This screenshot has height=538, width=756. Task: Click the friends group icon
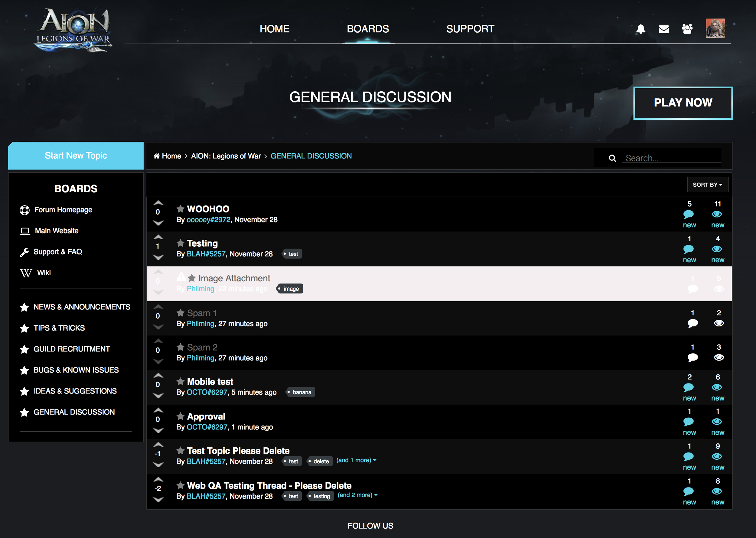687,29
